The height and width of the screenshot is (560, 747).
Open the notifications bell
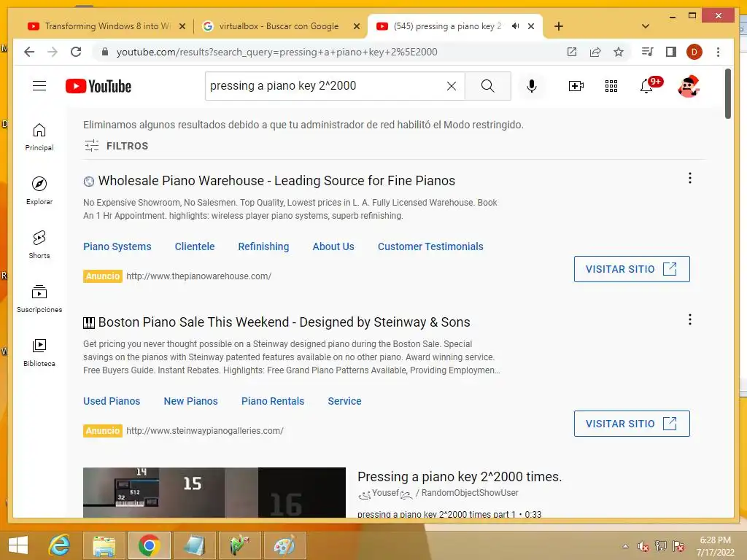[x=646, y=86]
